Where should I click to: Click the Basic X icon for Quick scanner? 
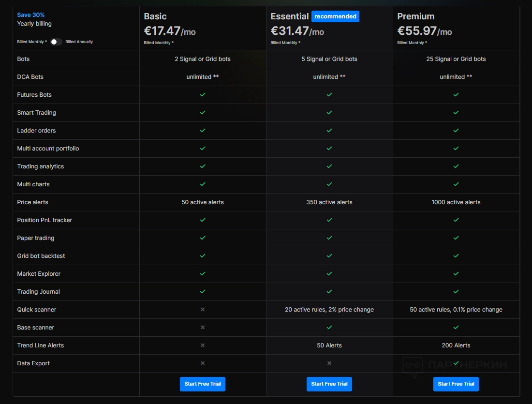tap(203, 310)
